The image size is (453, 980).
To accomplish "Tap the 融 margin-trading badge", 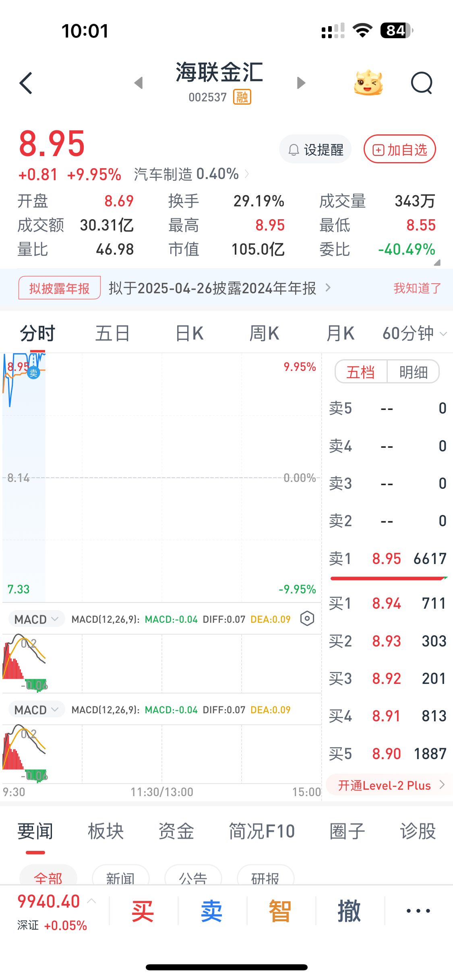I will 242,97.
